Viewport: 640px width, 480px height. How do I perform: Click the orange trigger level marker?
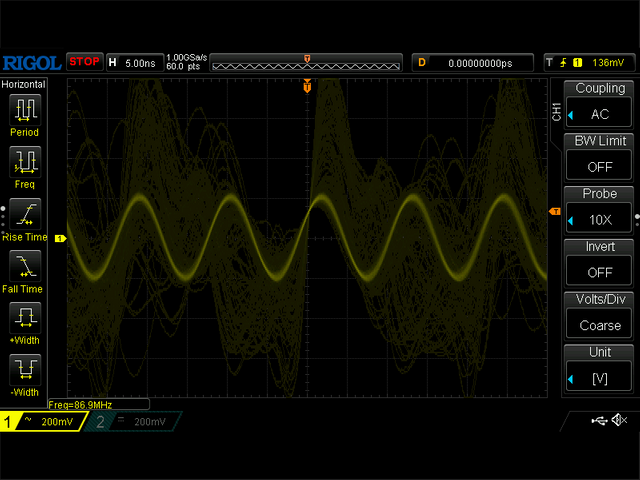tap(554, 212)
